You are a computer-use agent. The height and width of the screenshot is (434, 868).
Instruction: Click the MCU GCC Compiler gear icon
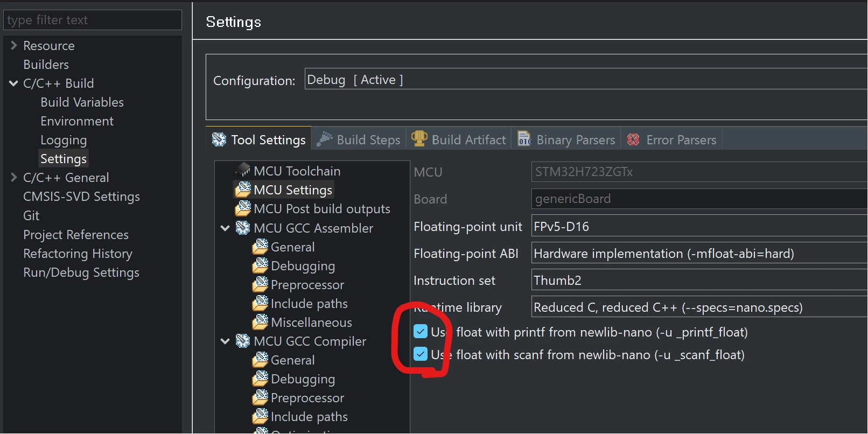coord(243,341)
